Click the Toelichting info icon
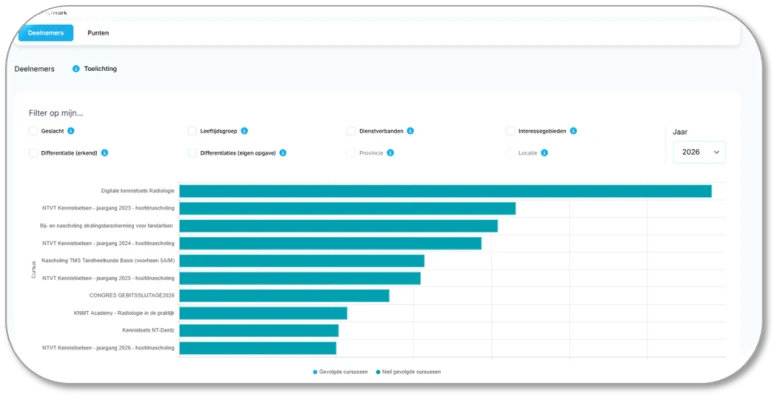Screen dimensions: 776x397 76,69
